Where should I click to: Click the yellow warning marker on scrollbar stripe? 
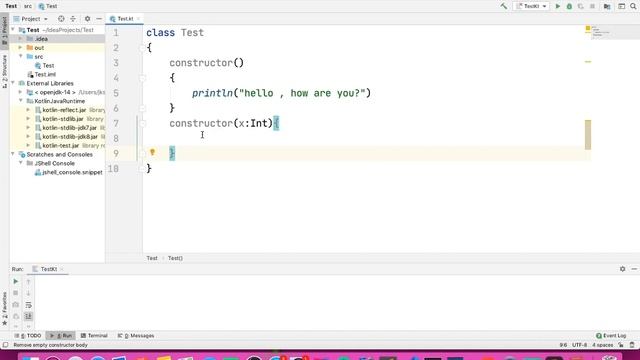[588, 62]
